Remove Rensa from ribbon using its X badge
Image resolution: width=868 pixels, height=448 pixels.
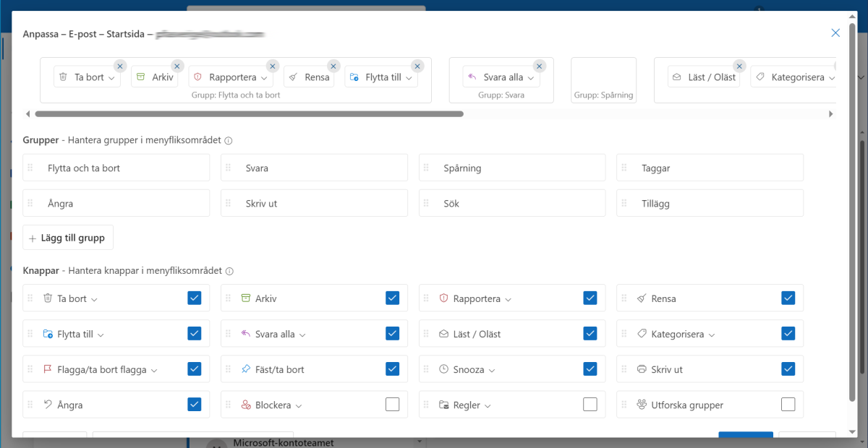coord(333,66)
